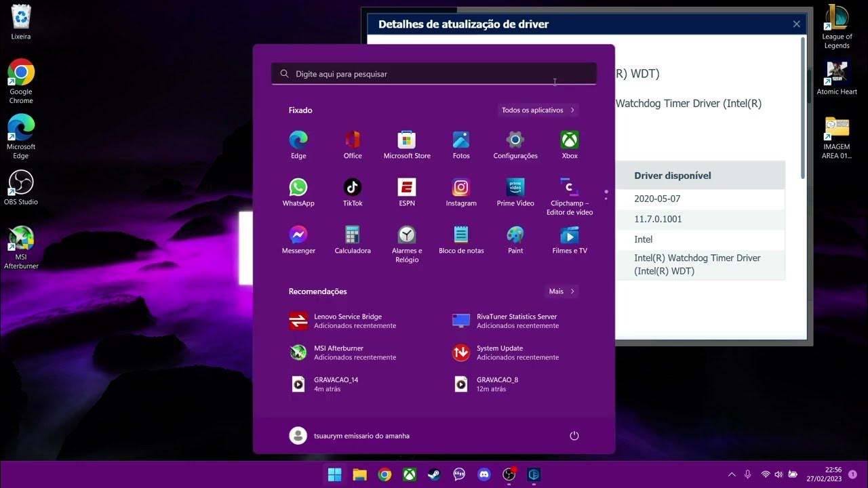This screenshot has height=488, width=868.
Task: Open Lixeira on the desktop
Action: click(x=21, y=22)
